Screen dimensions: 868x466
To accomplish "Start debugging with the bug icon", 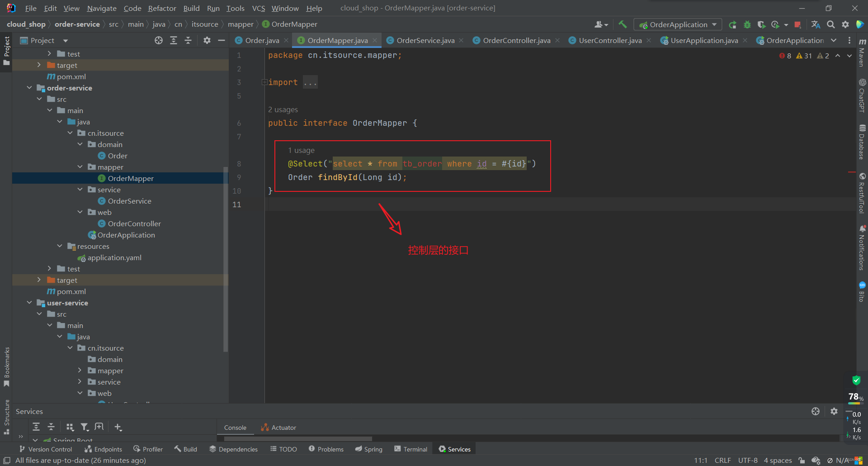I will coord(747,24).
